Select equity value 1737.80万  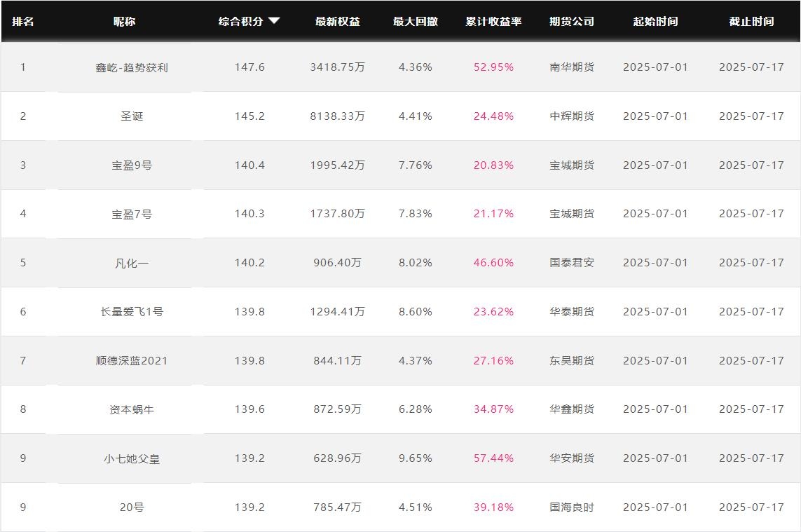point(338,214)
